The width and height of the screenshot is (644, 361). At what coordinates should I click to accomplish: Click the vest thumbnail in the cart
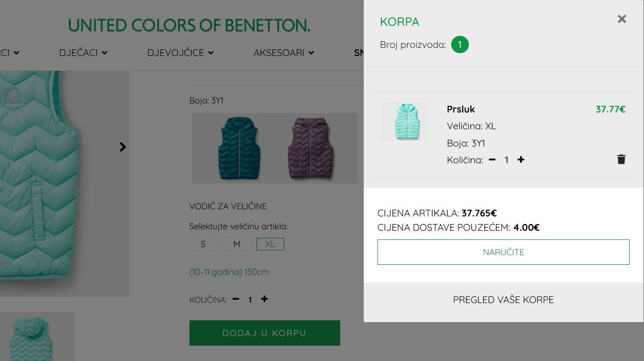point(405,121)
